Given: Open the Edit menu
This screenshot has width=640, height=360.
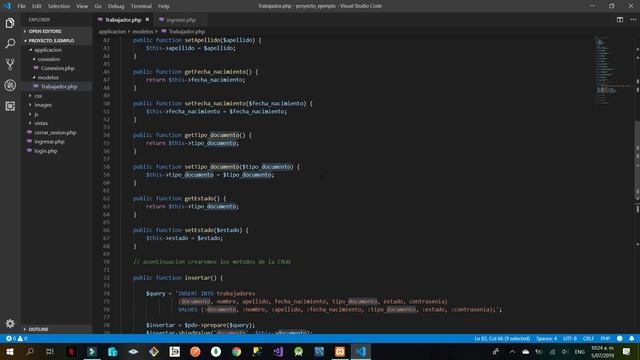Looking at the screenshot, I should point(37,6).
